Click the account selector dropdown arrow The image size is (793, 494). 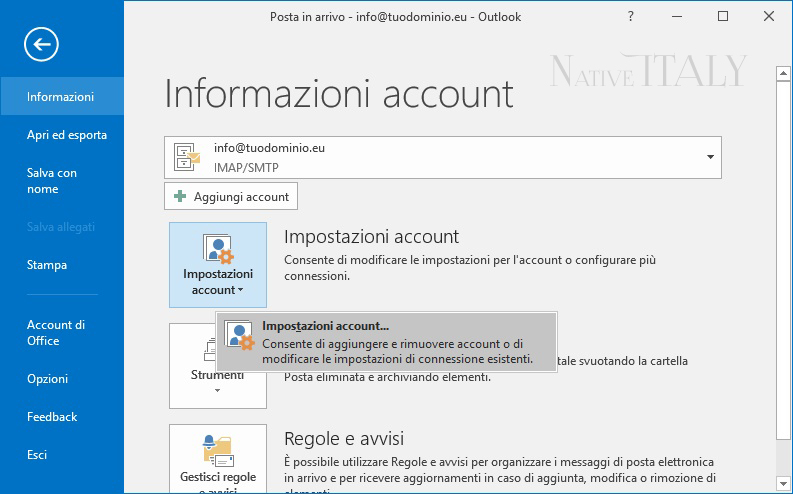click(x=710, y=157)
